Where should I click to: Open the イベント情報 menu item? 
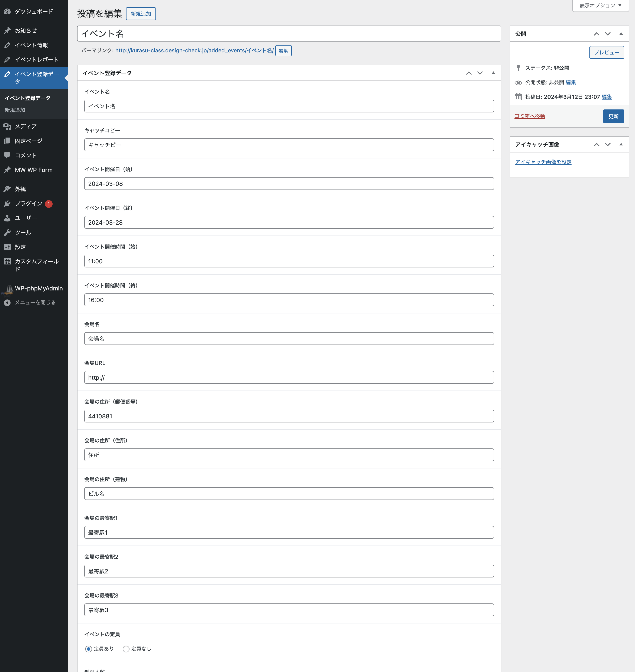point(34,45)
